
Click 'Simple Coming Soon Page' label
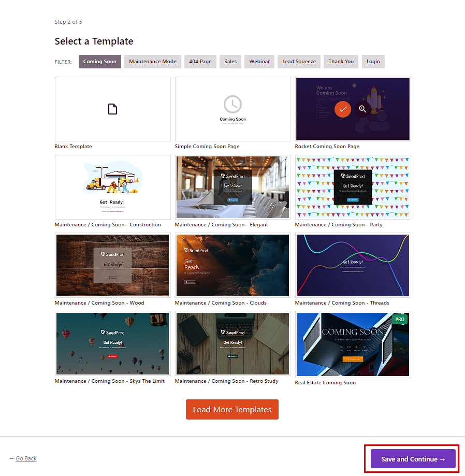[x=207, y=146]
